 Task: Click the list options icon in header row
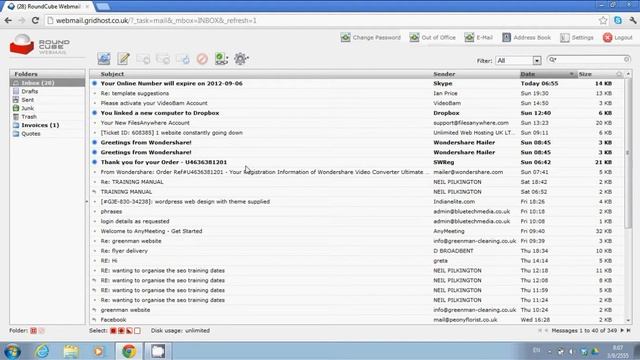[x=619, y=74]
